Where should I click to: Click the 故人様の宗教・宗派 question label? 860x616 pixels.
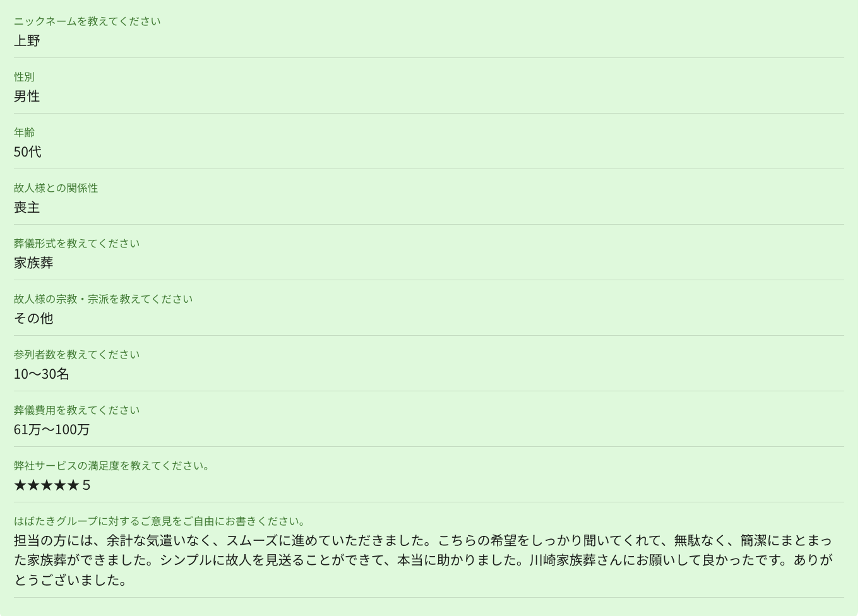coord(103,299)
